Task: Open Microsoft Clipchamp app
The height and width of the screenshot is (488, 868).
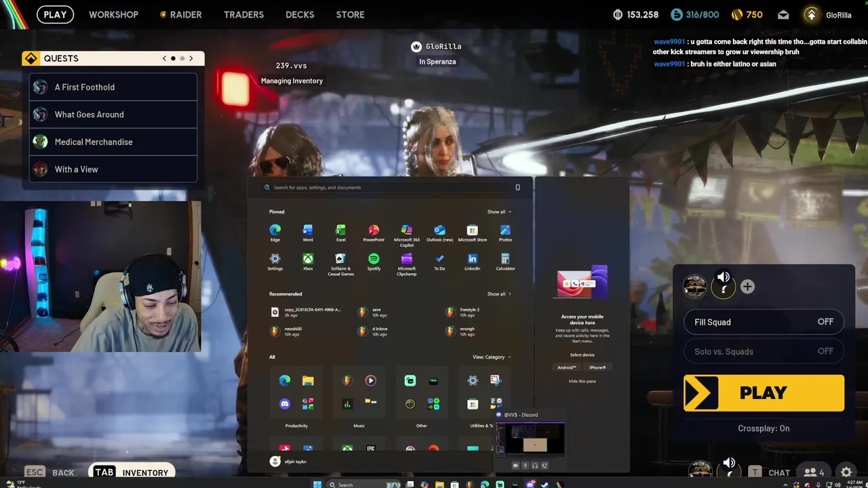Action: coord(407,264)
